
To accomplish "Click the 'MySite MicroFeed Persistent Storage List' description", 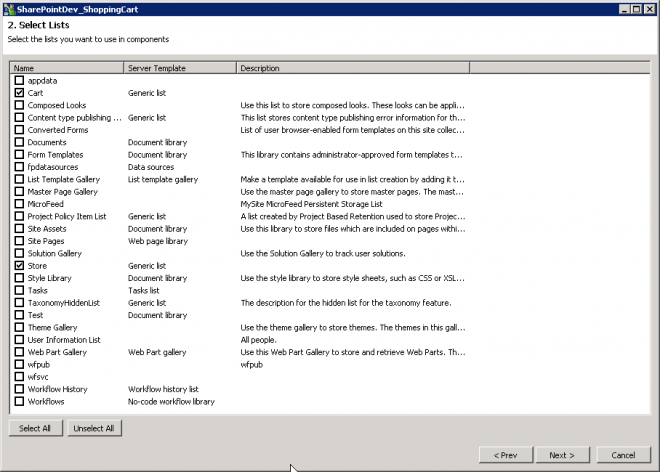I will point(311,204).
